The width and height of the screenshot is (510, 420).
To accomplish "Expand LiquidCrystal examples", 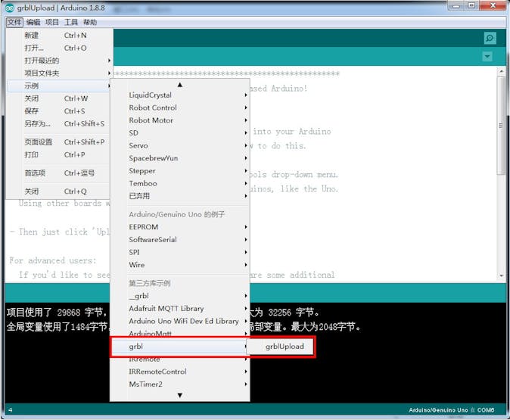I will (180, 95).
